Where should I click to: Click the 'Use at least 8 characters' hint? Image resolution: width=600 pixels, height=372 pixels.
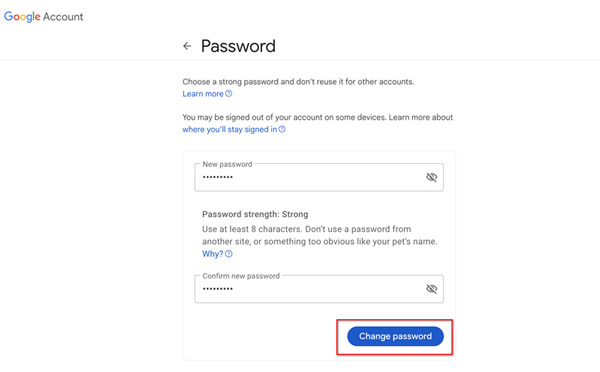[x=320, y=235]
